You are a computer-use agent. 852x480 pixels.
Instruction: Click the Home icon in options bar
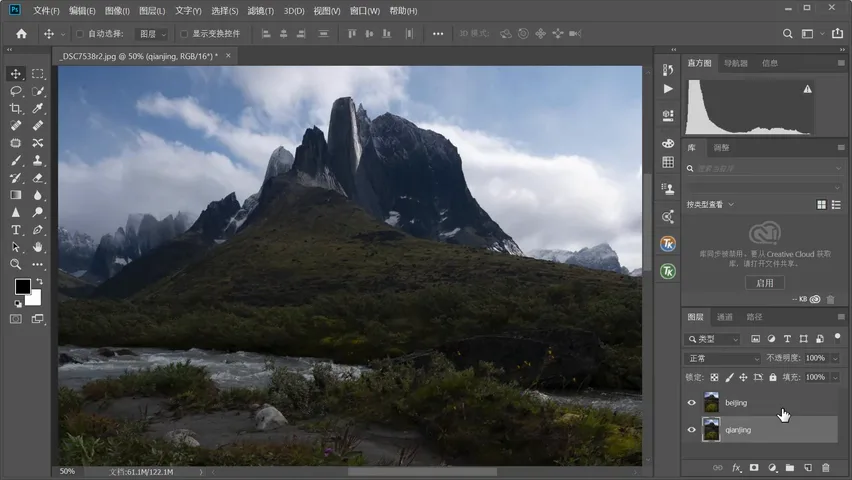point(21,34)
